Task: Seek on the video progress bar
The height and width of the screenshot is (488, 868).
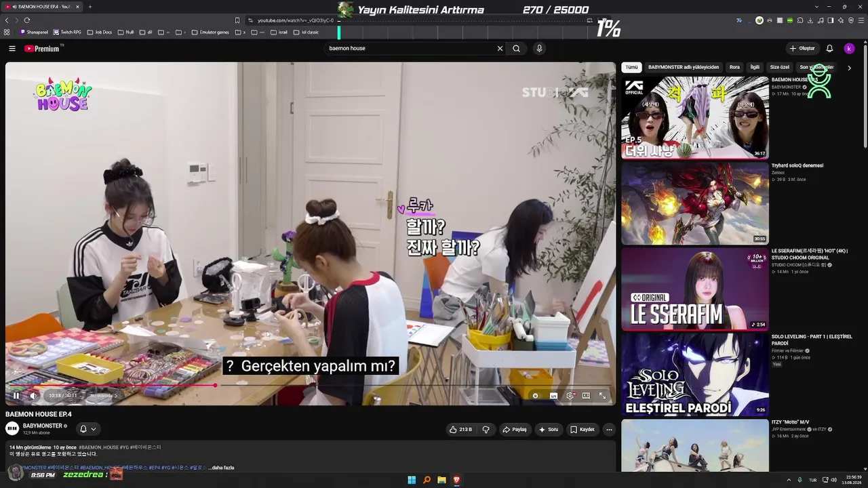Action: point(311,385)
